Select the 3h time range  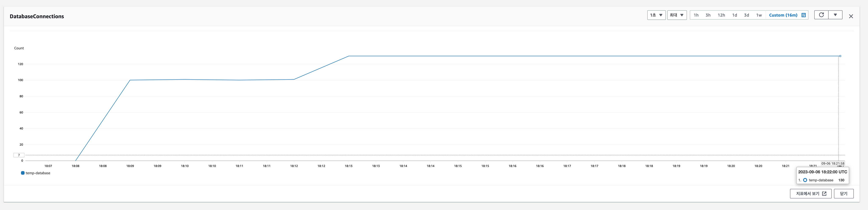click(708, 15)
